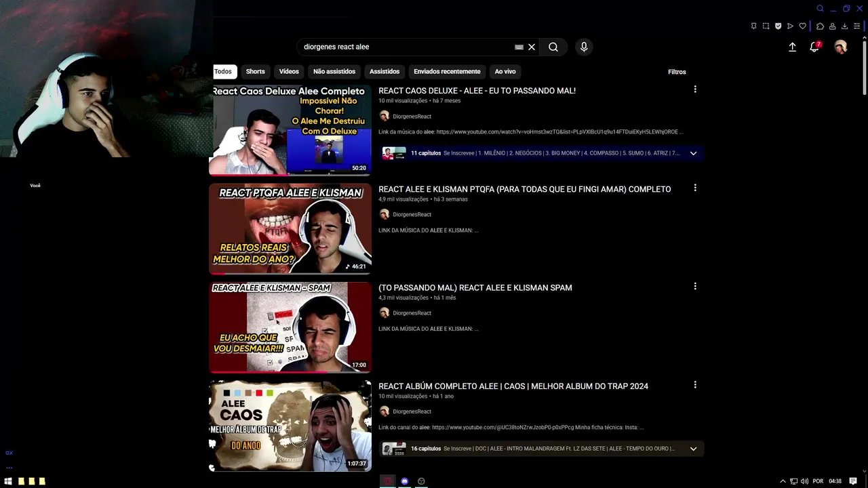The image size is (868, 488).
Task: Open the browser easy setup sliders icon
Action: tap(856, 26)
